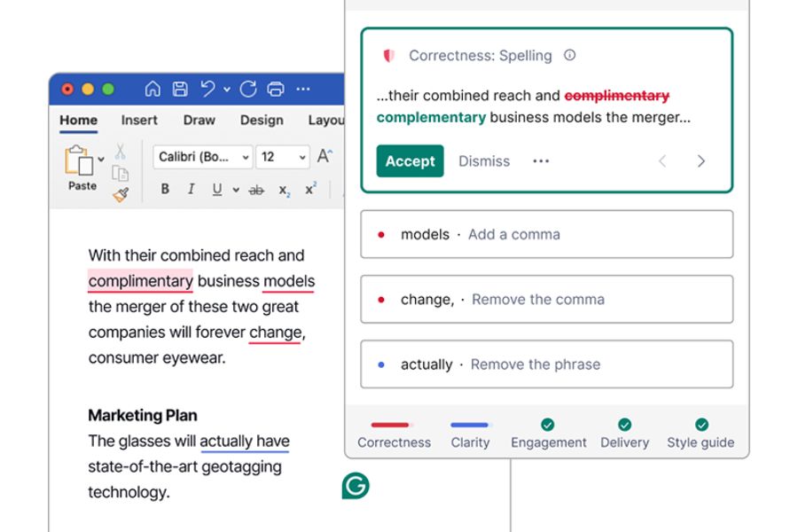Image resolution: width=798 pixels, height=532 pixels.
Task: Select the Format Painter brush
Action: (x=121, y=194)
